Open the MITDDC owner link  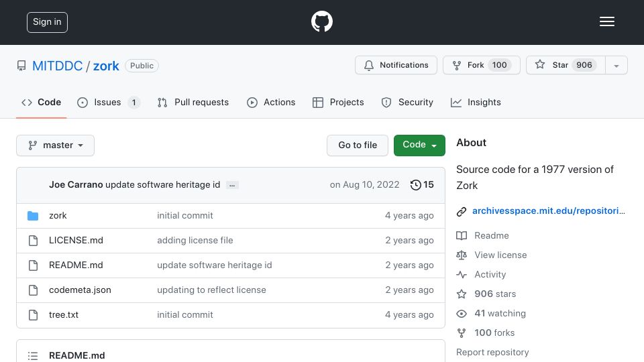coord(58,66)
